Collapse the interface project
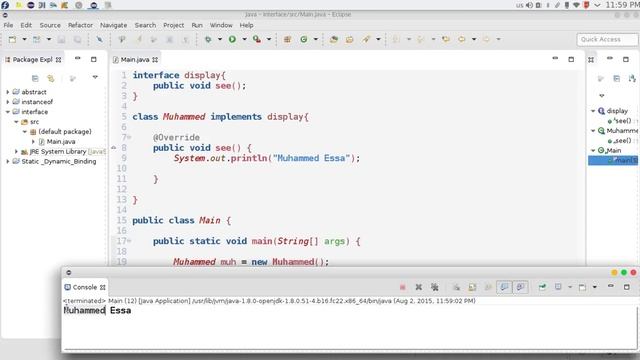The width and height of the screenshot is (640, 360). pyautogui.click(x=8, y=111)
